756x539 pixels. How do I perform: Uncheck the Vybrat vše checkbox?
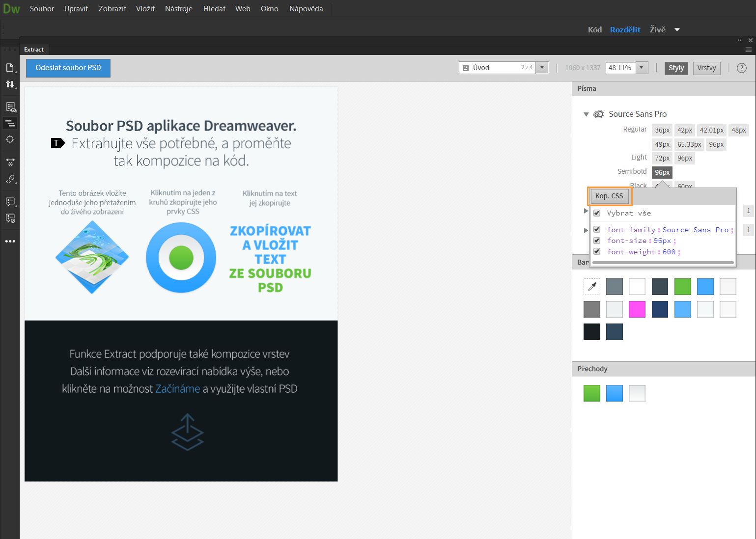(x=597, y=213)
